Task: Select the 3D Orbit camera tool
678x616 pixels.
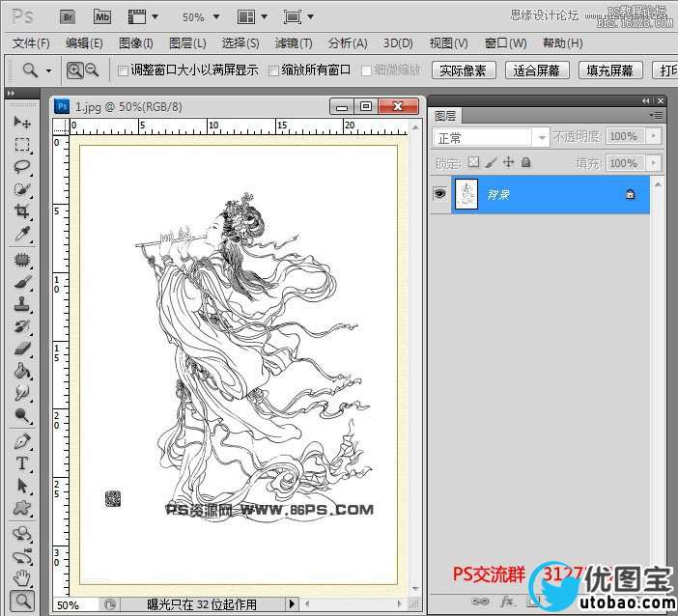Action: click(21, 556)
